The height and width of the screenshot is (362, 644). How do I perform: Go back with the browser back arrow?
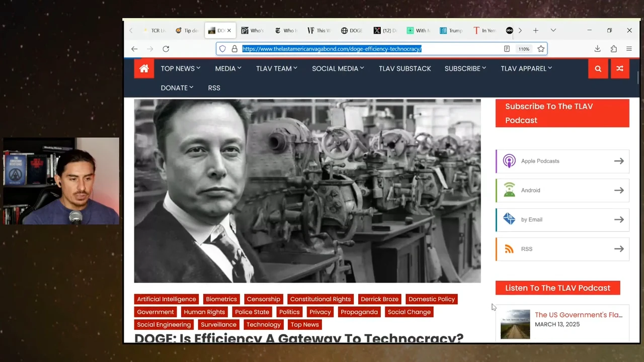[x=134, y=49]
